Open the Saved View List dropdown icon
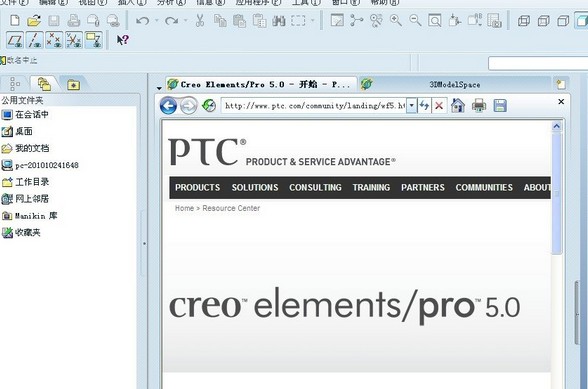Viewport: 588px width, 389px height. tap(474, 20)
